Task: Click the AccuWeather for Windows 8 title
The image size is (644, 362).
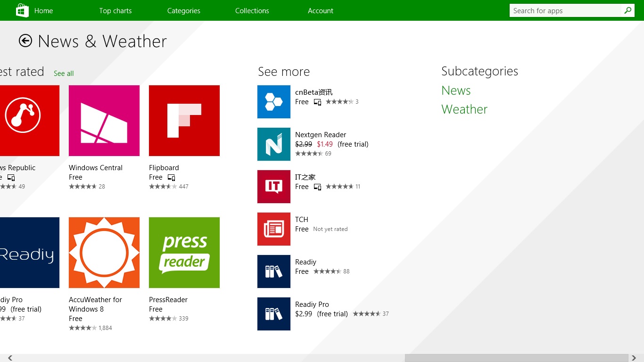Action: (x=95, y=304)
